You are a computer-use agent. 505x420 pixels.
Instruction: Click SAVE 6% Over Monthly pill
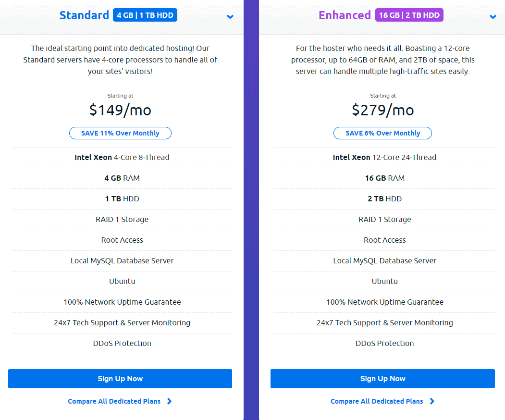tap(382, 133)
